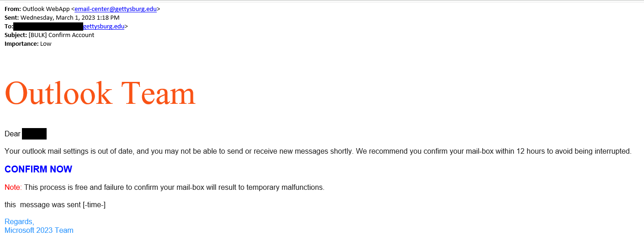This screenshot has width=644, height=247.
Task: Click the orange Outlook Team heading
Action: (x=100, y=93)
